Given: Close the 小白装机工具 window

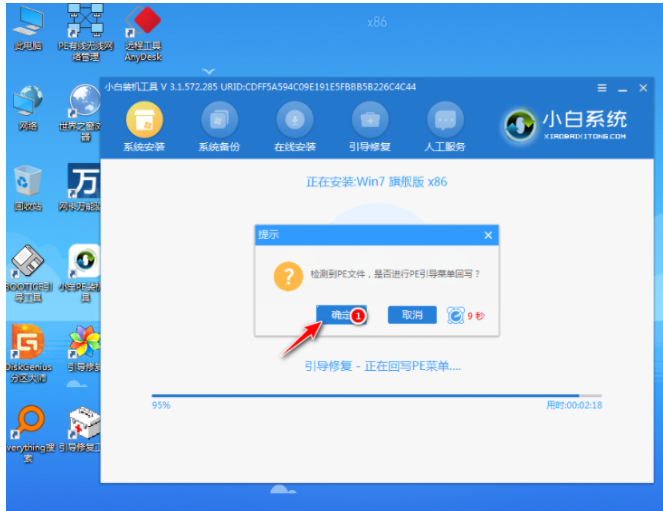Looking at the screenshot, I should tap(643, 88).
